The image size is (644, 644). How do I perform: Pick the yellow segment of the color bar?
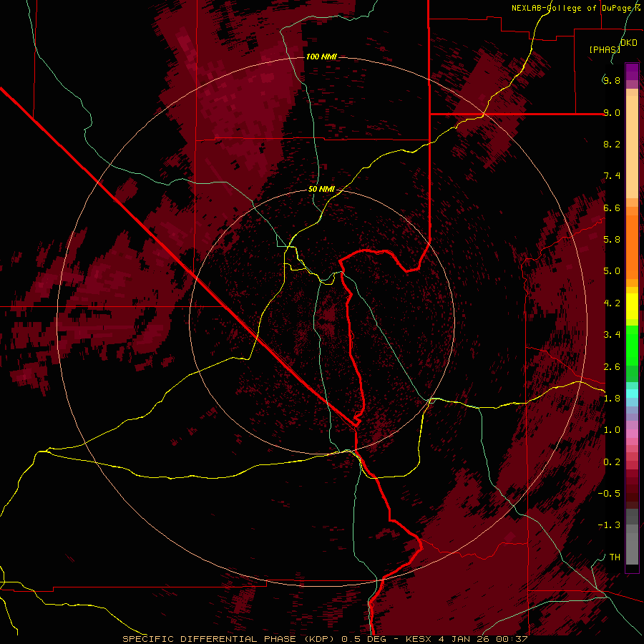click(x=632, y=306)
